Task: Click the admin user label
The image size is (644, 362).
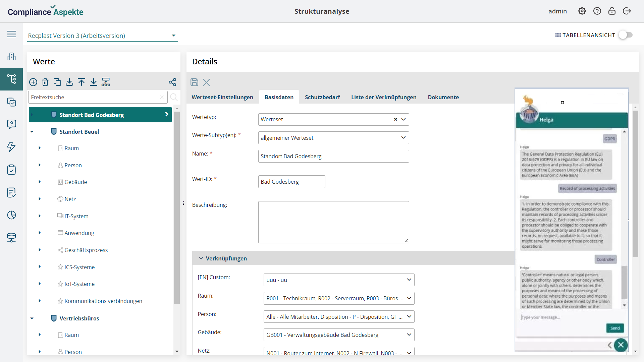Action: 557,11
